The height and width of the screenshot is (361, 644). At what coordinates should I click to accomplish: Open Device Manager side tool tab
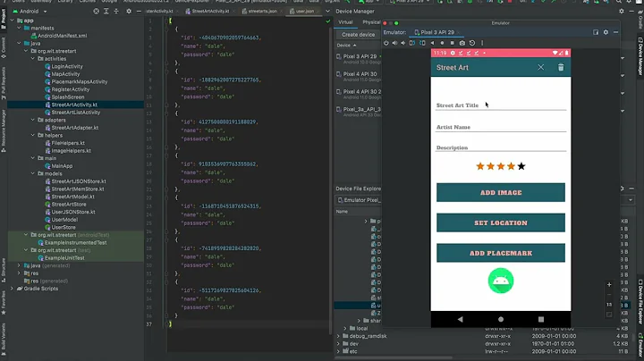pos(640,56)
